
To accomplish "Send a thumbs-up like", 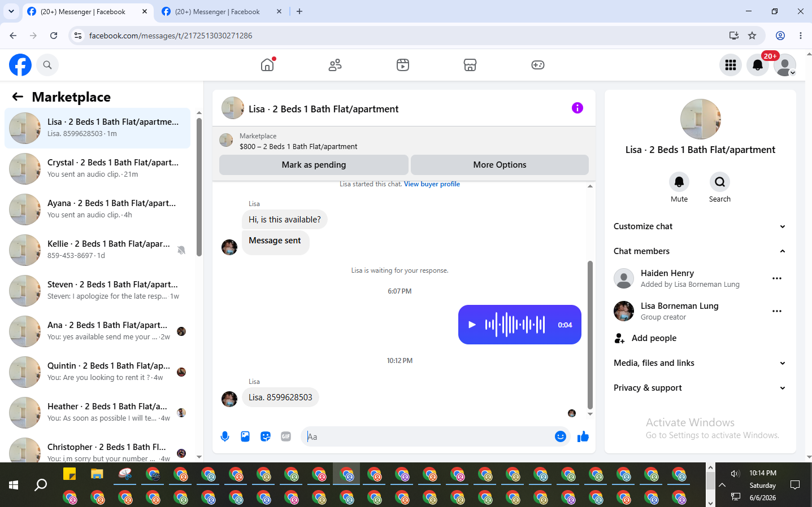I will [583, 436].
